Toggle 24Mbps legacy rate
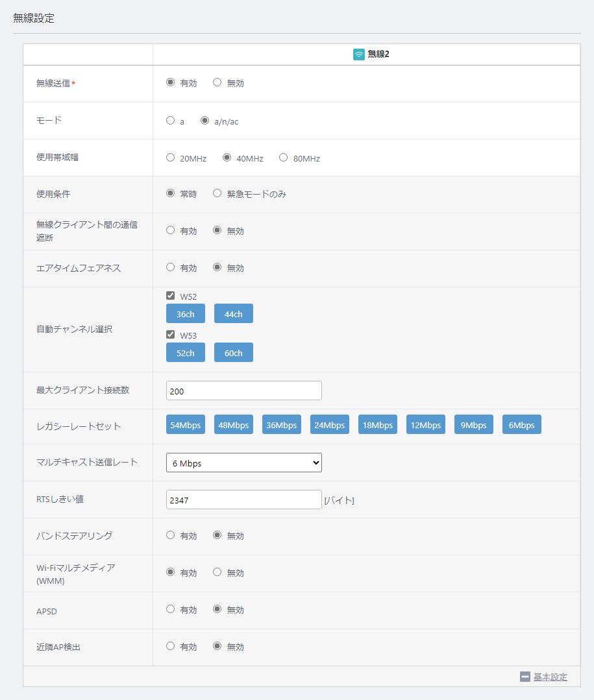594x700 pixels. (x=330, y=424)
